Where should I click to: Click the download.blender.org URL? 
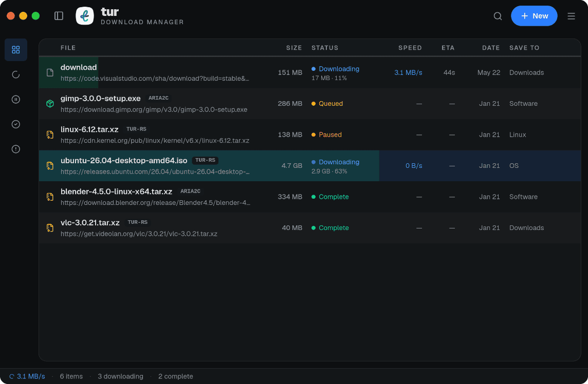click(155, 203)
